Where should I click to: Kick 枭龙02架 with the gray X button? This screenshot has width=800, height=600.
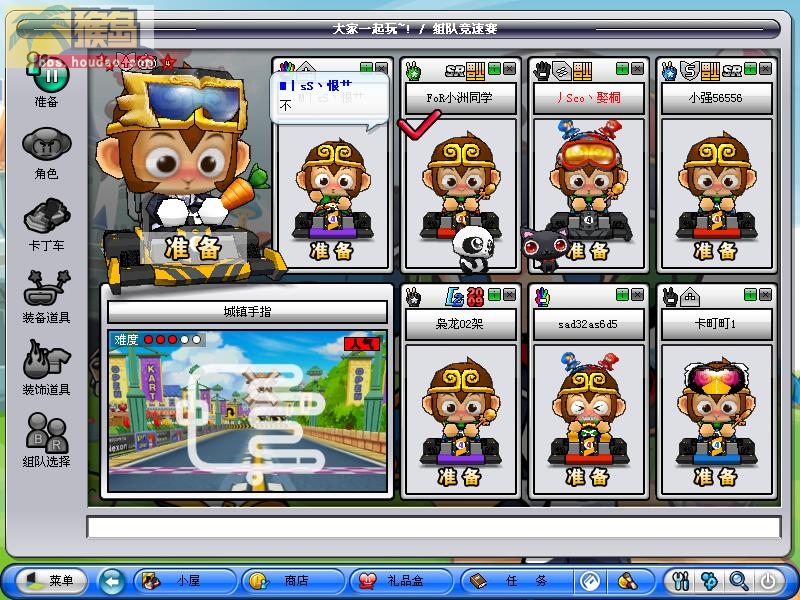tap(509, 294)
